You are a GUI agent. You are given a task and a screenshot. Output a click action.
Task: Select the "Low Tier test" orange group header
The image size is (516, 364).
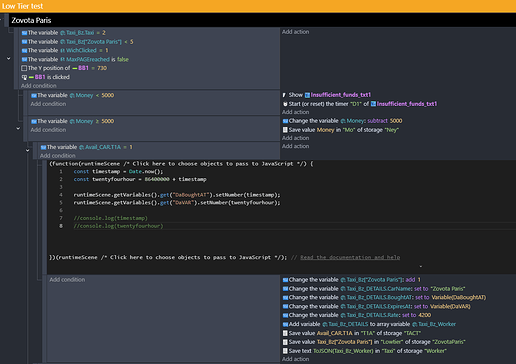coord(258,6)
